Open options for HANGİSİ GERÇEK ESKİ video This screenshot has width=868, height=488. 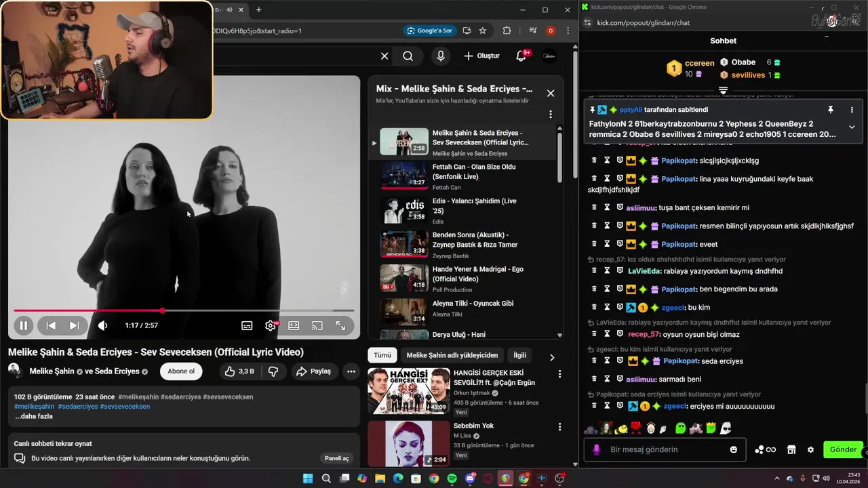(559, 374)
